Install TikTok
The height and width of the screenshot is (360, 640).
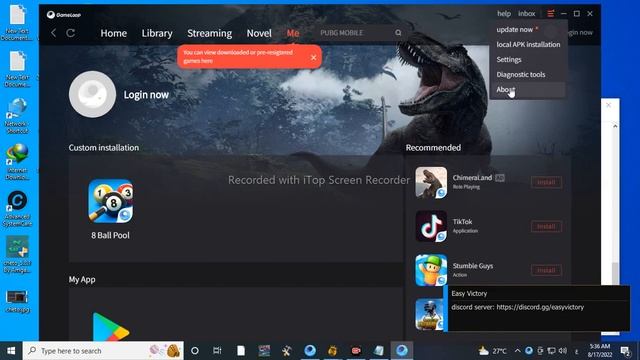click(546, 226)
